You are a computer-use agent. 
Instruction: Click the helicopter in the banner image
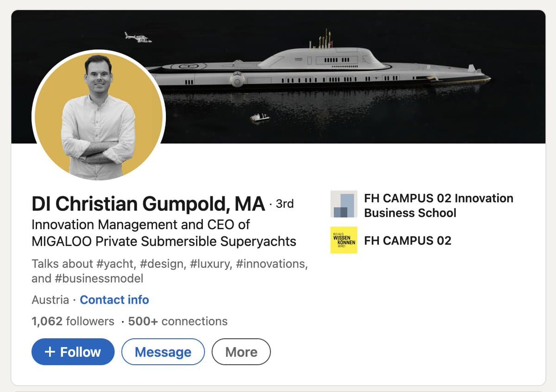(x=138, y=37)
